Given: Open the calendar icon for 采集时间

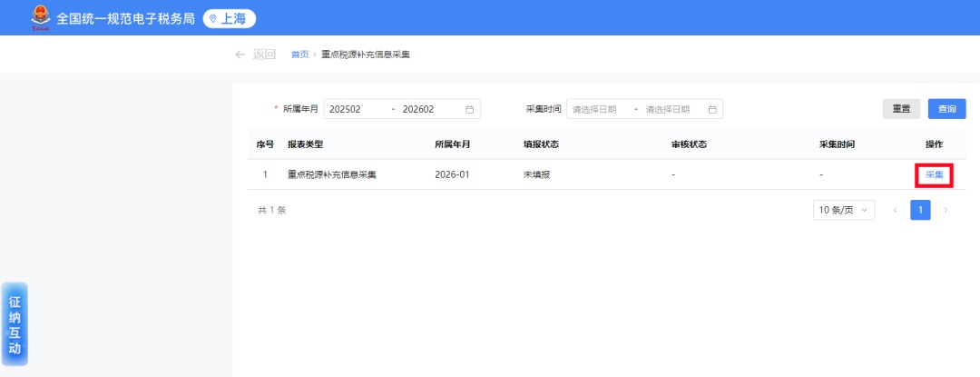Looking at the screenshot, I should [x=712, y=109].
